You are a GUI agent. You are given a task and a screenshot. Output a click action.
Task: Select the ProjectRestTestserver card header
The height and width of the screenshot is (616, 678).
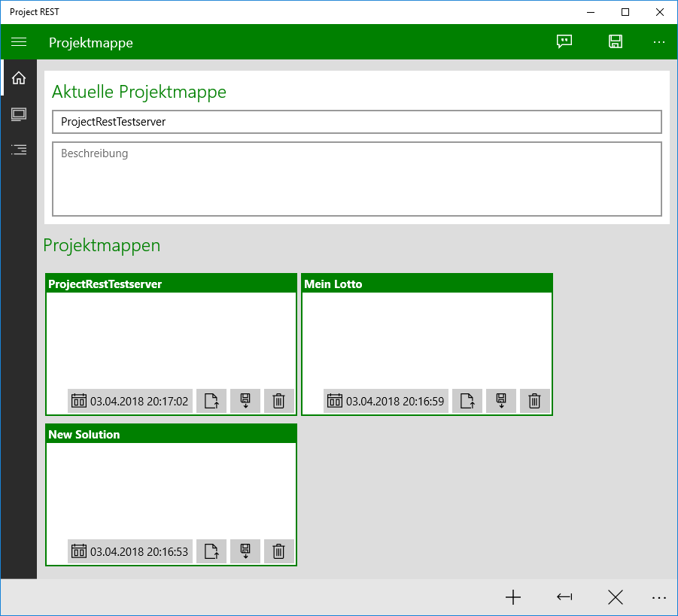pos(172,284)
